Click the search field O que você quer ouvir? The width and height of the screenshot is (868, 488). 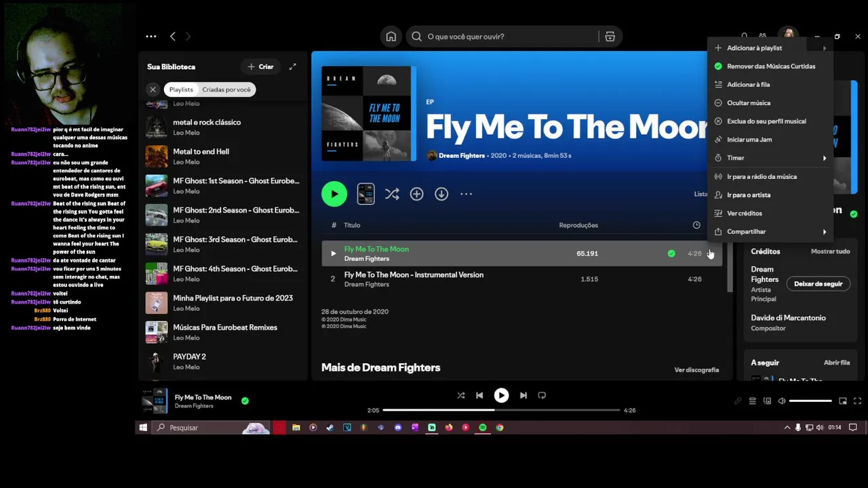coord(505,37)
